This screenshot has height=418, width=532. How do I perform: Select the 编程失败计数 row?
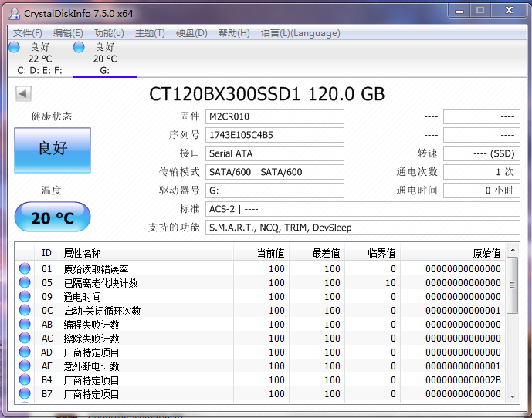pyautogui.click(x=260, y=325)
